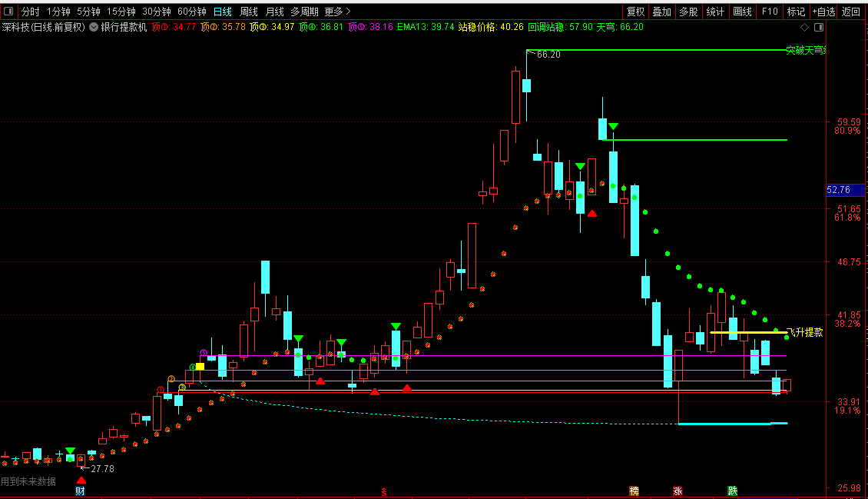This screenshot has width=868, height=499.
Task: Switch to 分时 intraday chart
Action: tap(31, 12)
